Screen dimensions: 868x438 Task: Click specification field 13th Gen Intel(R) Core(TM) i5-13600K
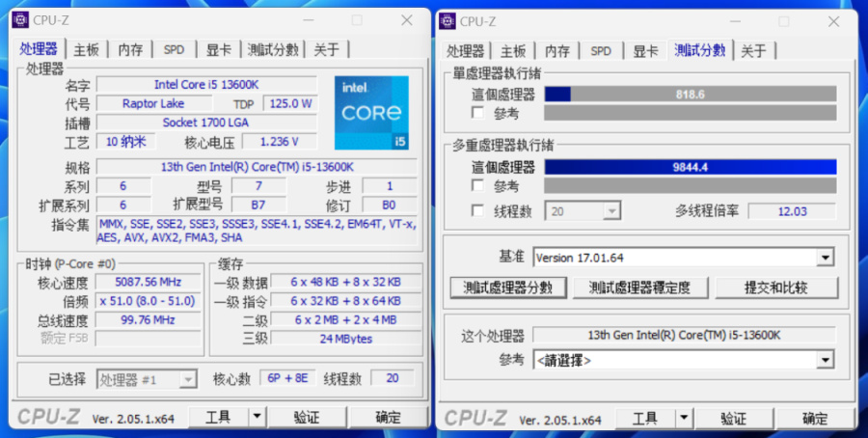(x=257, y=167)
